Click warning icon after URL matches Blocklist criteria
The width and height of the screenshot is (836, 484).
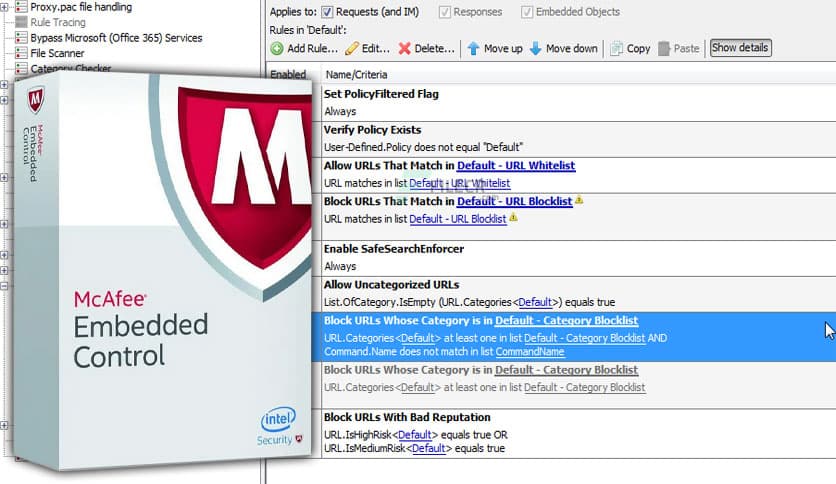click(513, 217)
